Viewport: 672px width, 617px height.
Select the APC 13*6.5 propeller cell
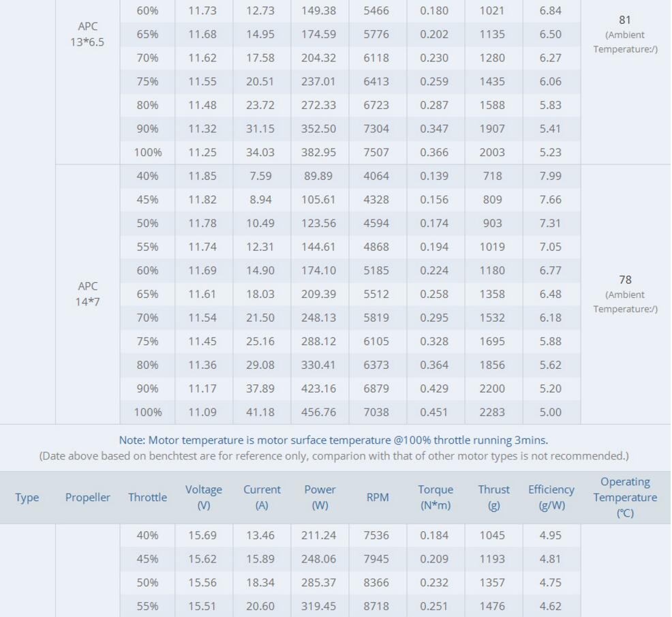88,34
